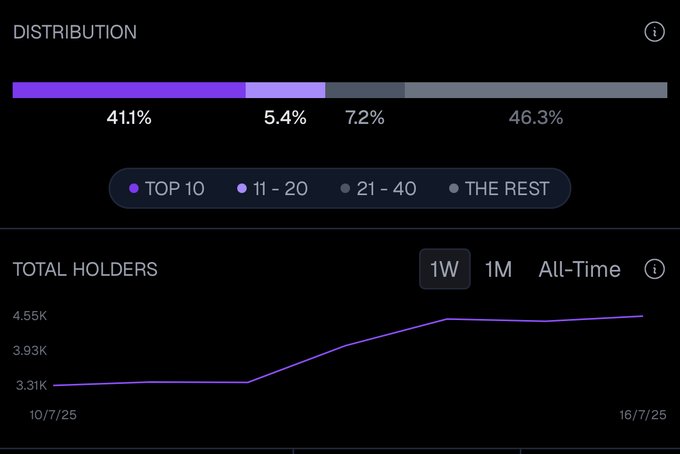
Task: Click the DISTRIBUTION heading
Action: [x=75, y=32]
